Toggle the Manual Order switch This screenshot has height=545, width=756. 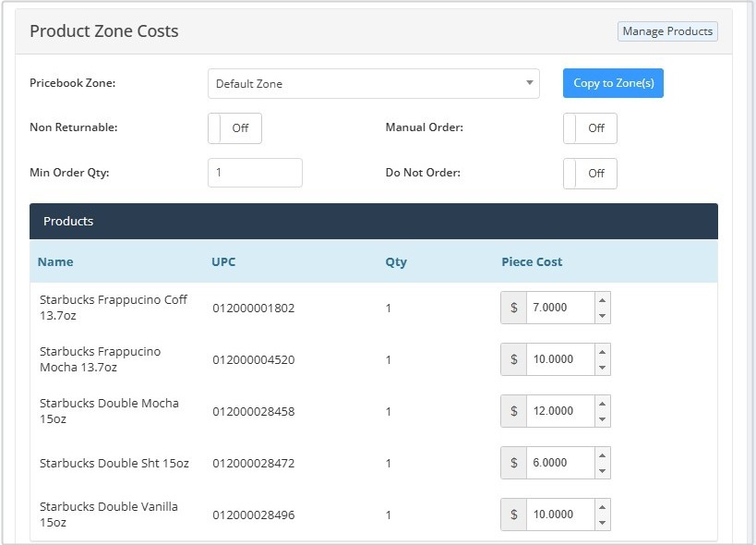coord(590,128)
